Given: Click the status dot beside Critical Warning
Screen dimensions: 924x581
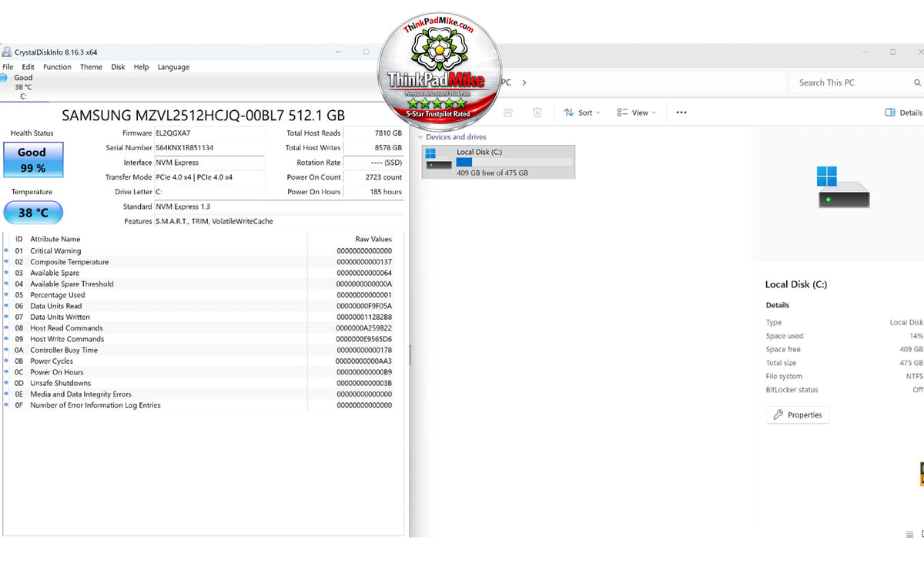Looking at the screenshot, I should coord(7,250).
